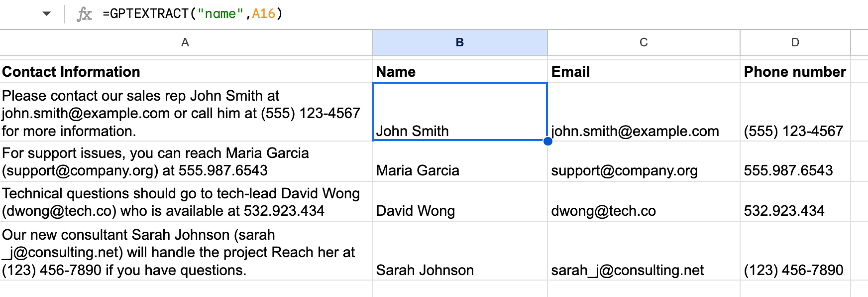This screenshot has height=297, width=868.
Task: Click the selection fill handle dot
Action: [x=547, y=141]
